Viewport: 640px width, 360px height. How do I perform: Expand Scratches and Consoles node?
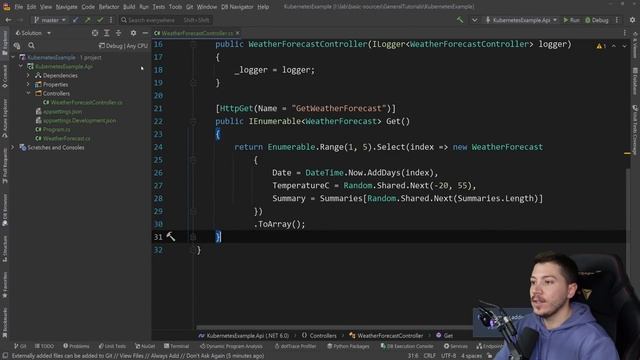[12, 147]
